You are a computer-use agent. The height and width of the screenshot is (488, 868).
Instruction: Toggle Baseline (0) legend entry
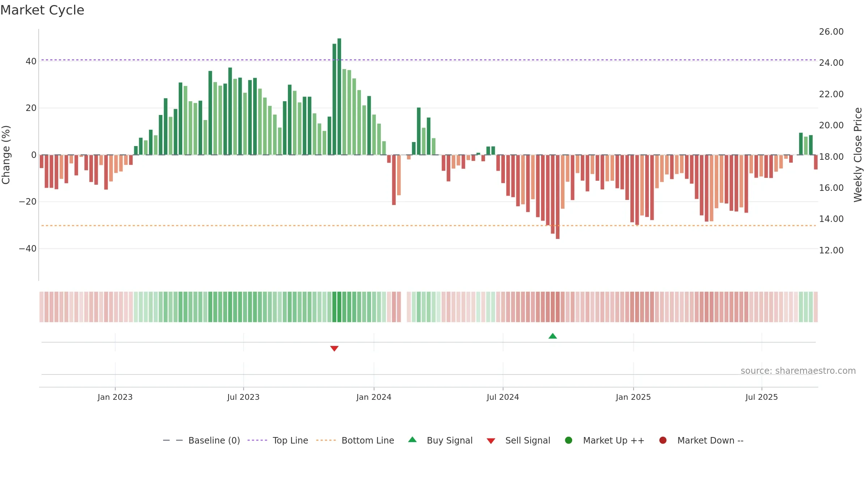[x=201, y=440]
